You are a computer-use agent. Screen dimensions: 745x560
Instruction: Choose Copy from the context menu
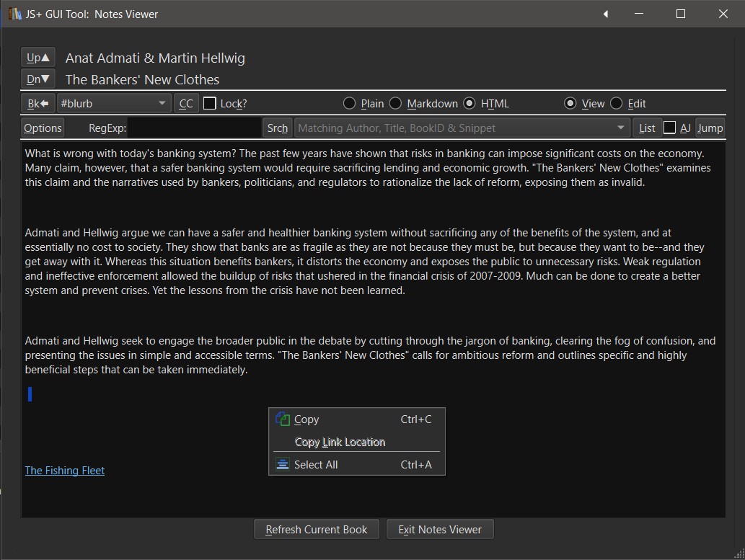point(357,419)
